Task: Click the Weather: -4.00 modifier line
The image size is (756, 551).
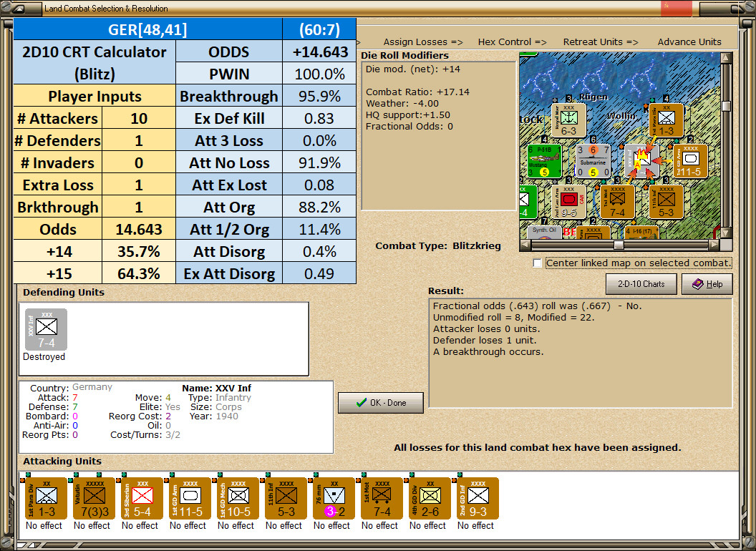Action: pos(402,103)
